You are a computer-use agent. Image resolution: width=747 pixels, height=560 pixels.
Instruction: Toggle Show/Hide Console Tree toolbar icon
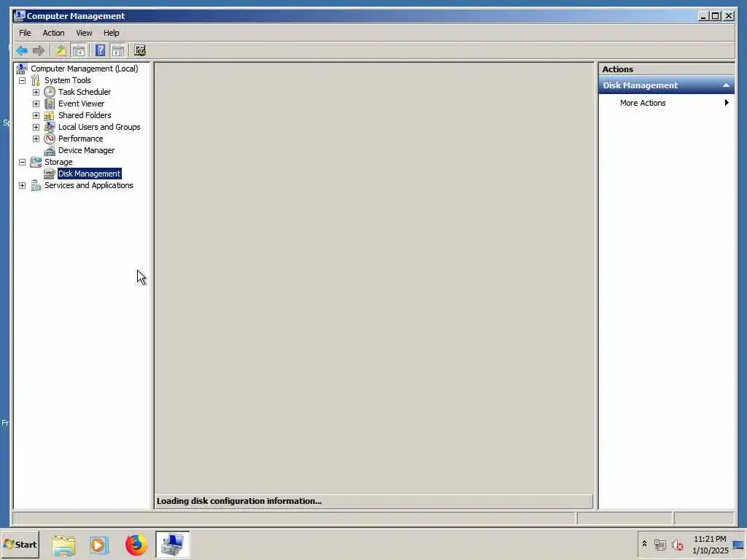tap(79, 50)
